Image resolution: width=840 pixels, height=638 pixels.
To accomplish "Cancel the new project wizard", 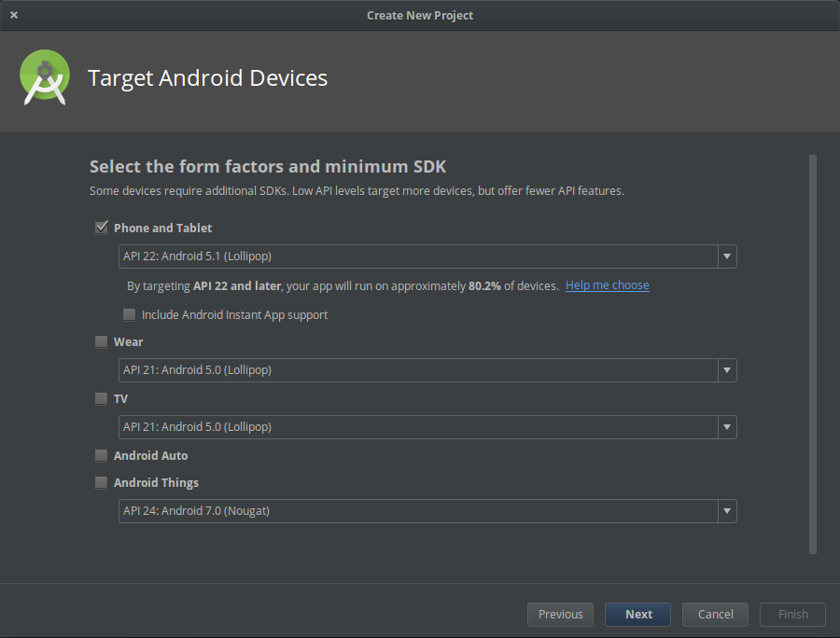I will [716, 614].
